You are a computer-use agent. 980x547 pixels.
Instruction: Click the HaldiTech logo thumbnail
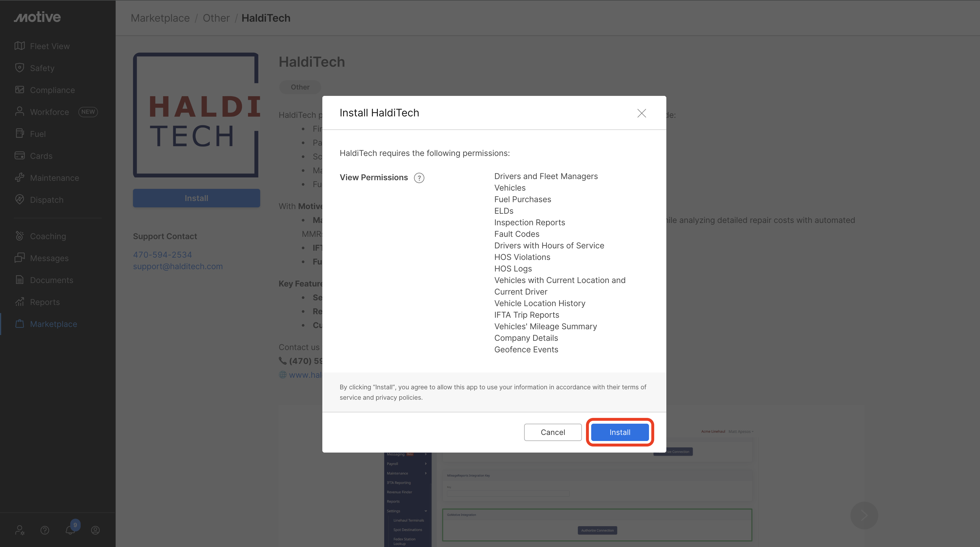(x=196, y=115)
